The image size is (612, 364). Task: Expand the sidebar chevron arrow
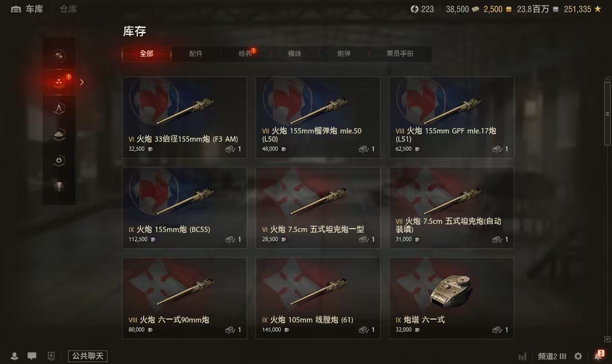82,82
